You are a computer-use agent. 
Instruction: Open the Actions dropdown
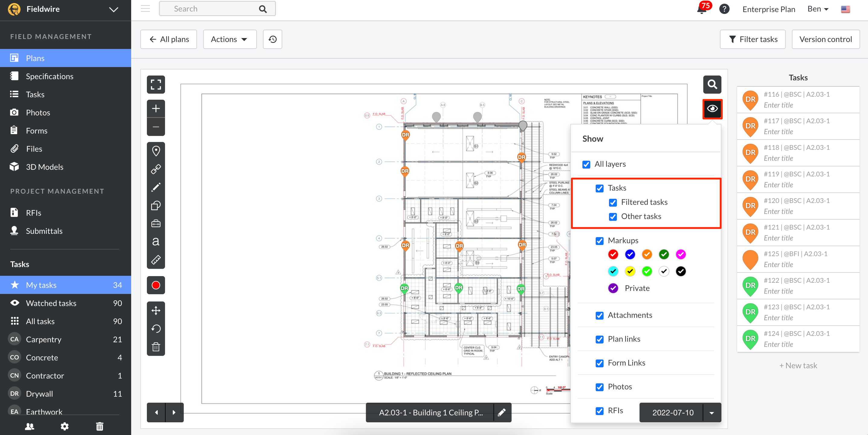tap(229, 39)
